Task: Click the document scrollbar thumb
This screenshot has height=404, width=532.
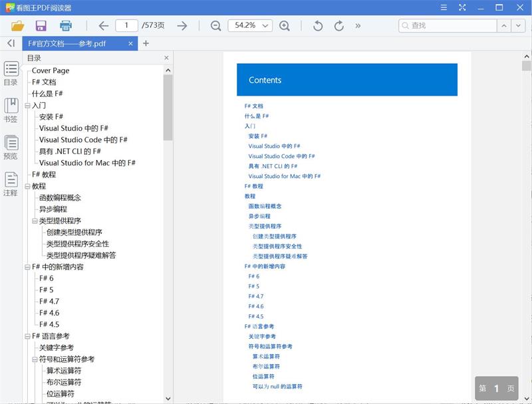Action: (527, 65)
